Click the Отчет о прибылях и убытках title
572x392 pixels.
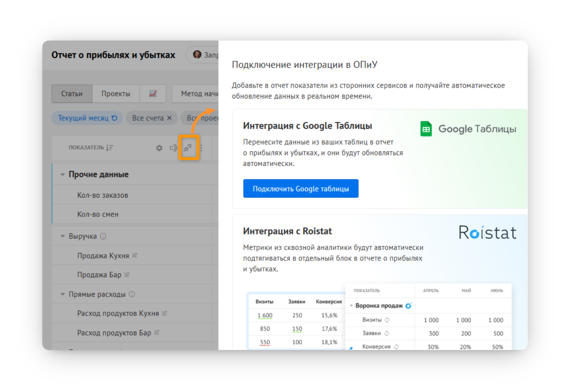pos(113,55)
